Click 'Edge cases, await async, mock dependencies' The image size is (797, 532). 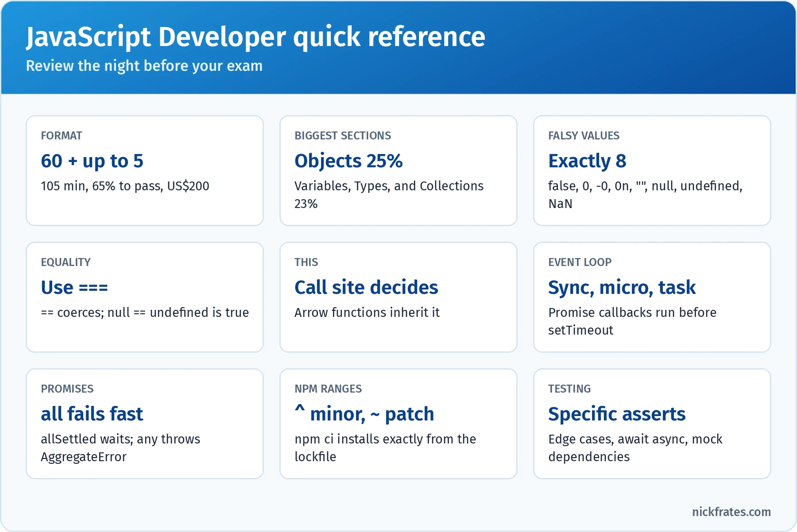pyautogui.click(x=635, y=448)
